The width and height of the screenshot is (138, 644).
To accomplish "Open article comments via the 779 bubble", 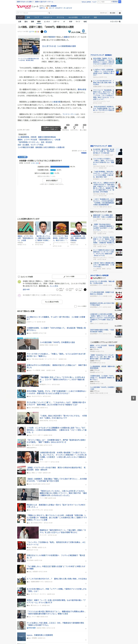I will (x=32, y=32).
